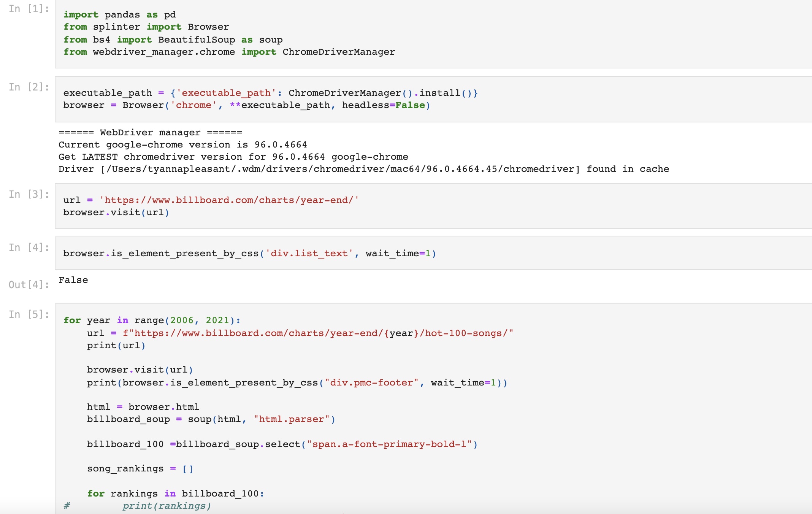This screenshot has height=514, width=812.
Task: Click the billboard year-end url string in cell 3
Action: coord(229,200)
